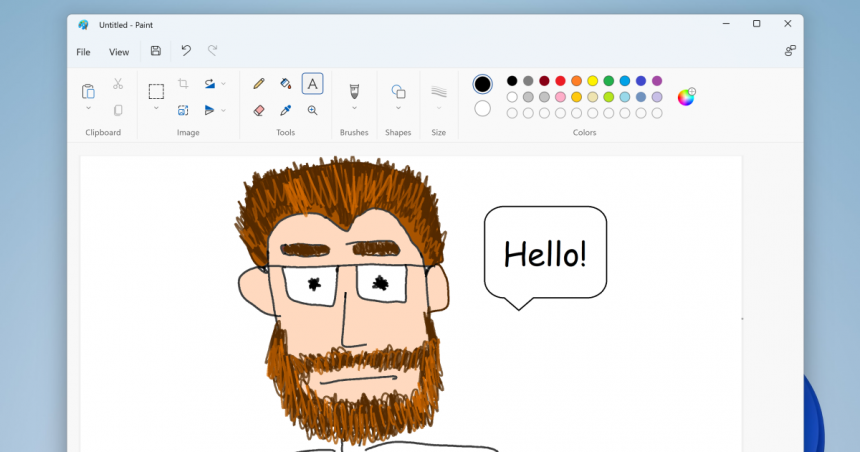
Task: Pick the lavender color swatch
Action: click(657, 97)
